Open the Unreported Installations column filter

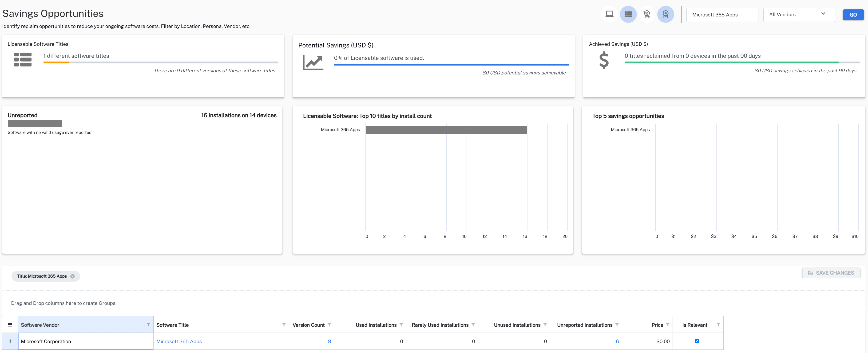click(617, 325)
